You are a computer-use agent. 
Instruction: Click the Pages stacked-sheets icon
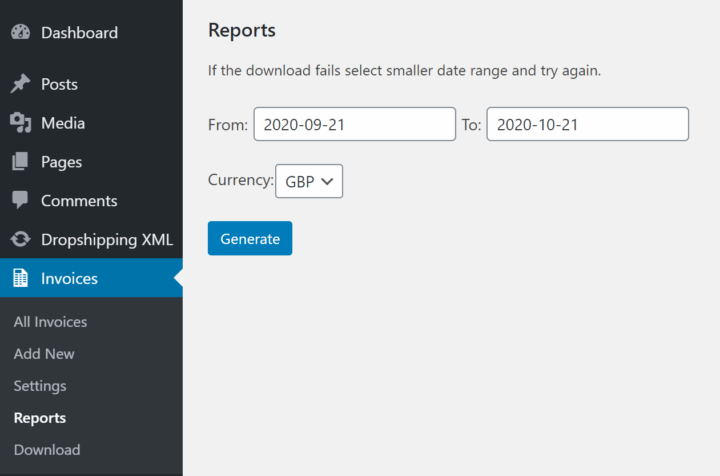tap(20, 162)
